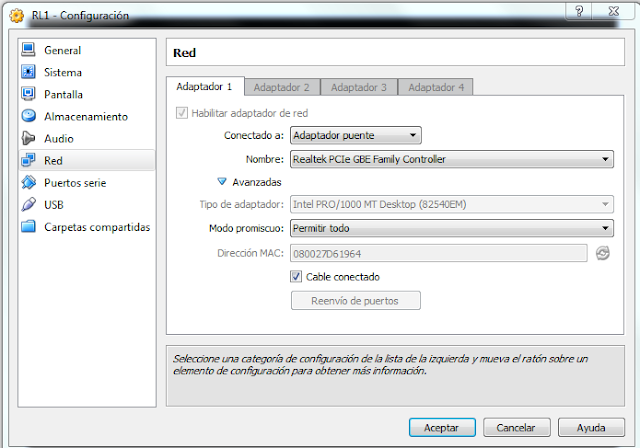Image resolution: width=640 pixels, height=448 pixels.
Task: Click the Dirección MAC input field
Action: coord(439,253)
